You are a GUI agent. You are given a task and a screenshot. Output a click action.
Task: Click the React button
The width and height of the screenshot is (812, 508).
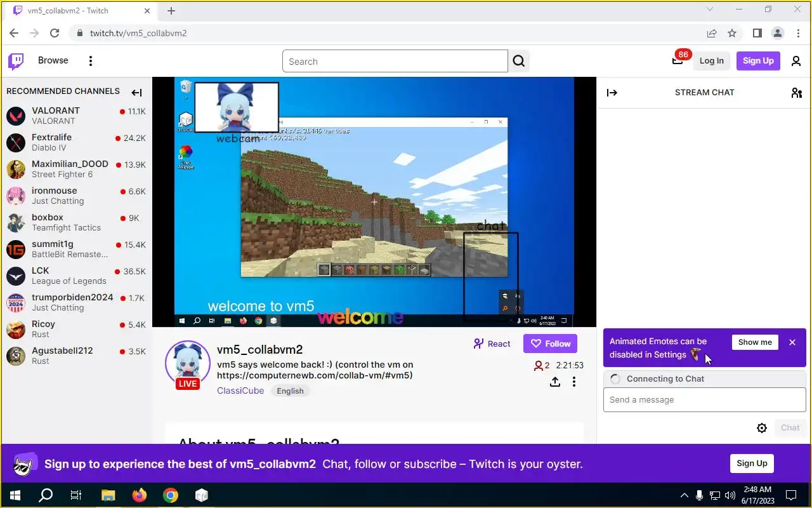tap(492, 344)
